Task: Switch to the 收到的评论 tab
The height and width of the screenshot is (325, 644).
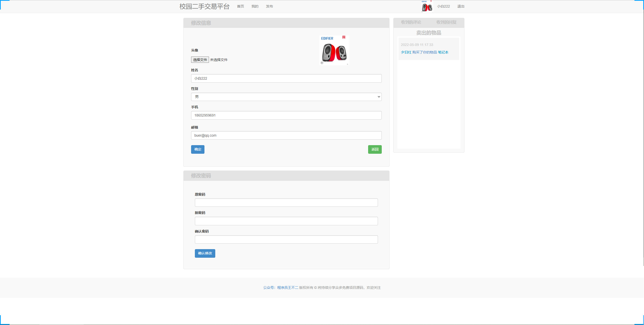Action: [411, 22]
